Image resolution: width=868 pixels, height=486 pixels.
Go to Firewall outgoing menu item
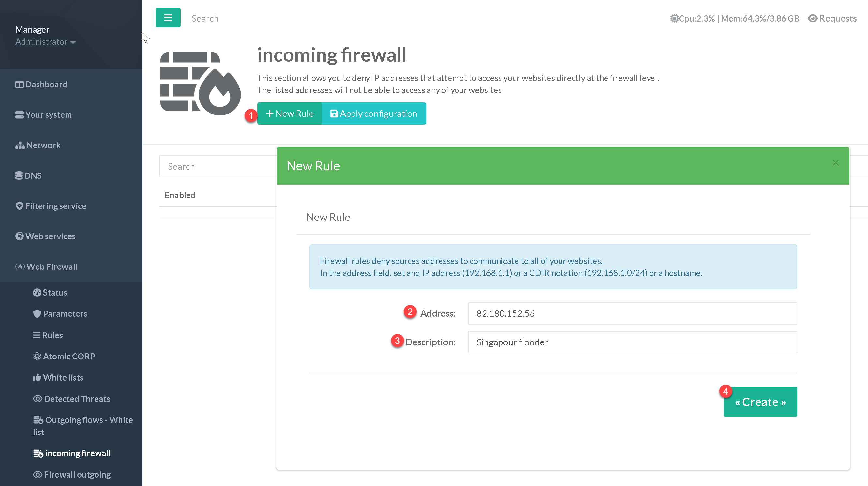pyautogui.click(x=72, y=475)
